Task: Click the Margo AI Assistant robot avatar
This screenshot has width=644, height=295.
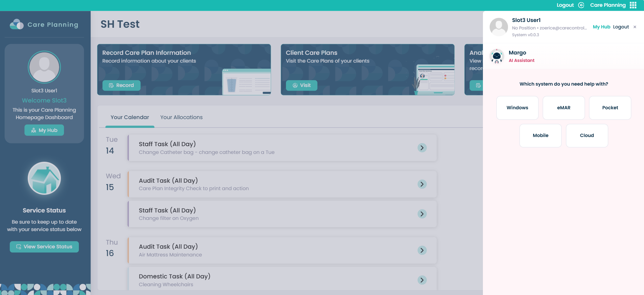Action: (x=496, y=56)
